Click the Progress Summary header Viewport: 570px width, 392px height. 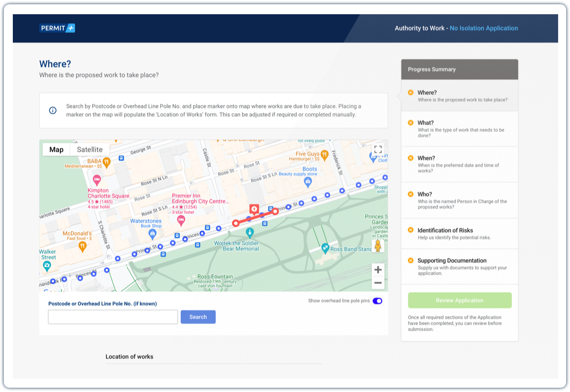pos(460,69)
